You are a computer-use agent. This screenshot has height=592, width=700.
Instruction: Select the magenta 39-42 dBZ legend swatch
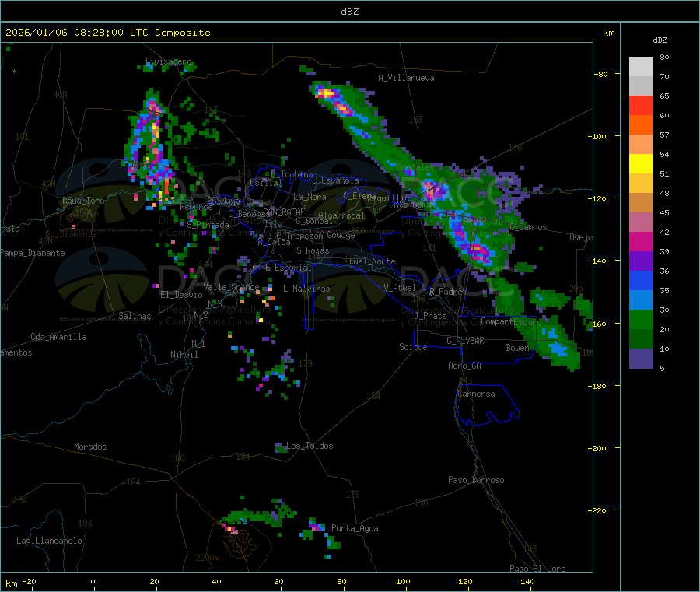coord(641,241)
